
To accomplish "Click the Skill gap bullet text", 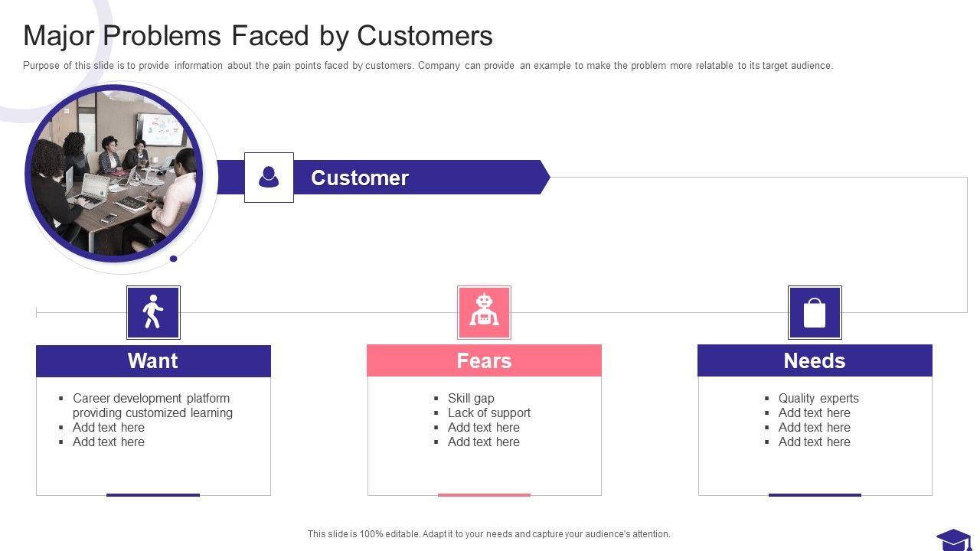I will [x=471, y=398].
